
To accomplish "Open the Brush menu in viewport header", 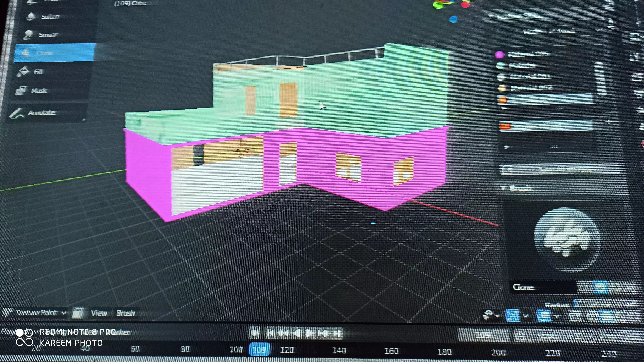I will pos(125,313).
